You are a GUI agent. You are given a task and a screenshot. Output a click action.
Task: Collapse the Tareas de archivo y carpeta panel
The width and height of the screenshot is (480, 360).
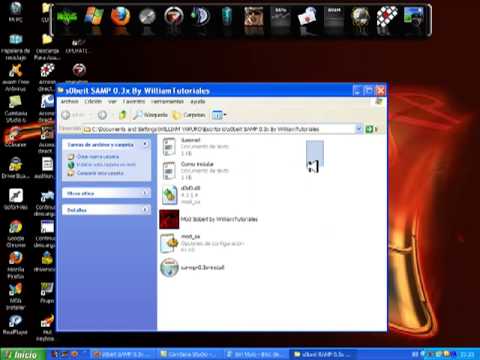tap(145, 144)
